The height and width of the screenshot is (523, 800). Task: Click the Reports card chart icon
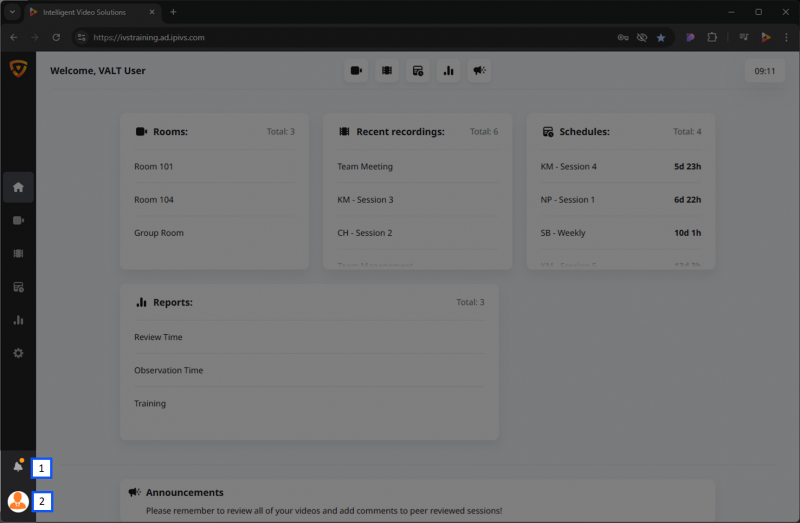pyautogui.click(x=141, y=302)
